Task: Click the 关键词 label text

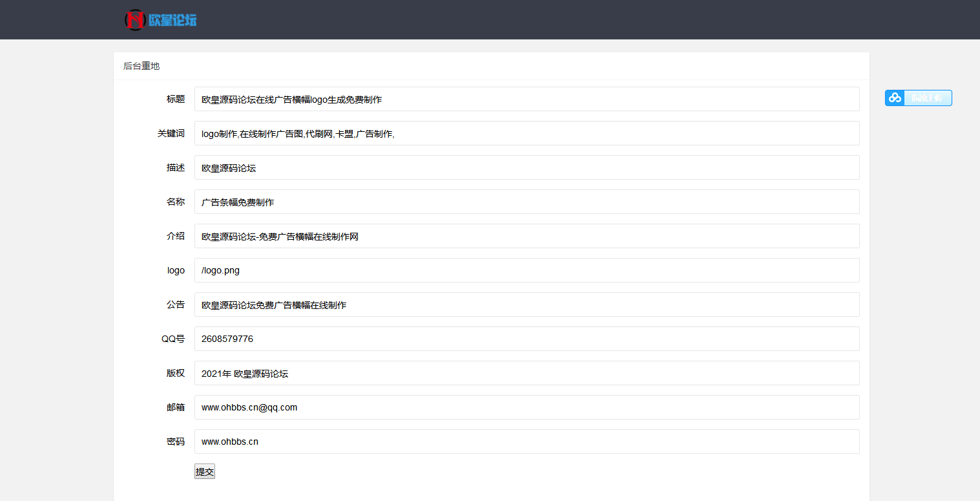Action: tap(171, 133)
